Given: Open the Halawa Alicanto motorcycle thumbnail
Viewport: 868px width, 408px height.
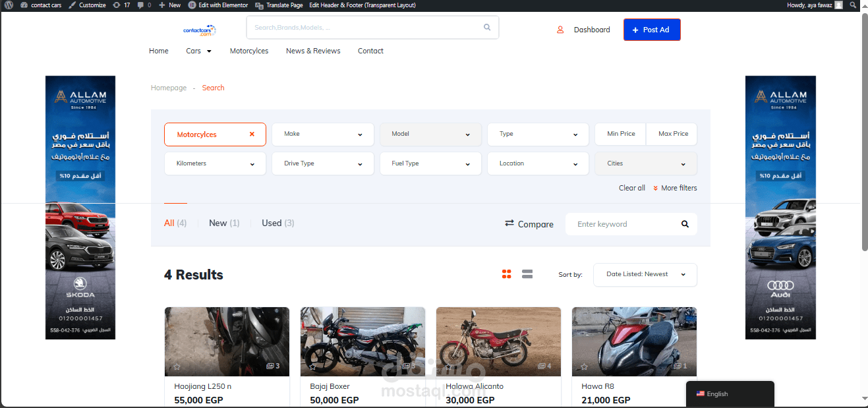Looking at the screenshot, I should tap(498, 341).
